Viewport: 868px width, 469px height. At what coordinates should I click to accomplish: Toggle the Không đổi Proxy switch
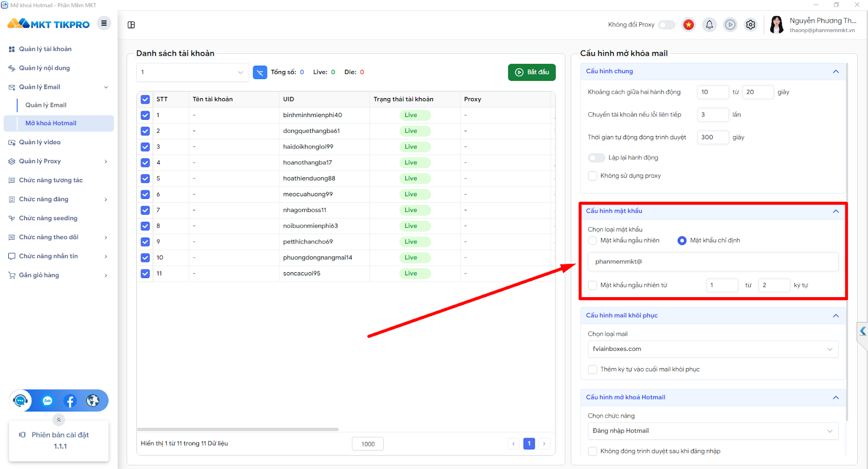pyautogui.click(x=667, y=25)
